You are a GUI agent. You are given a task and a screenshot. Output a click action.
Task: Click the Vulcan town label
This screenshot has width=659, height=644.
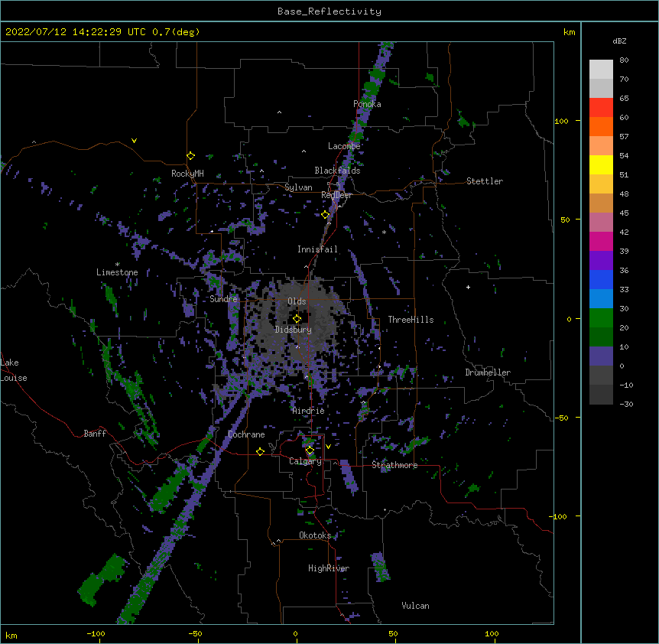[415, 606]
